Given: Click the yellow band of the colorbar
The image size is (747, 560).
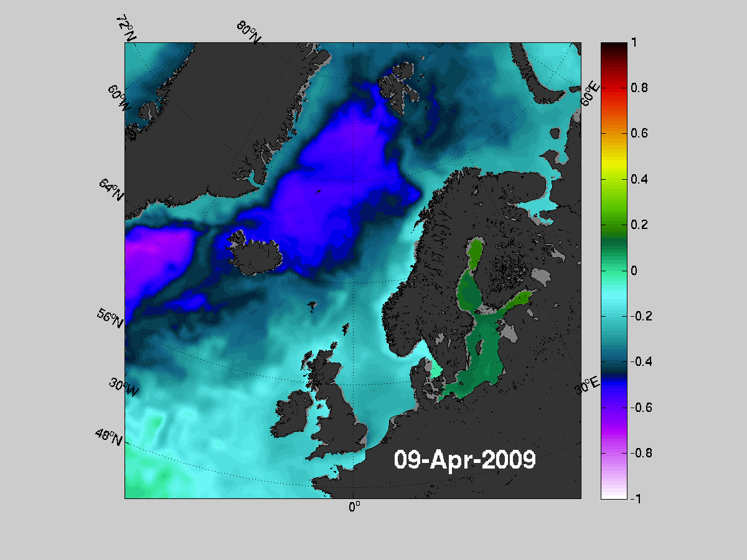Looking at the screenshot, I should (613, 163).
